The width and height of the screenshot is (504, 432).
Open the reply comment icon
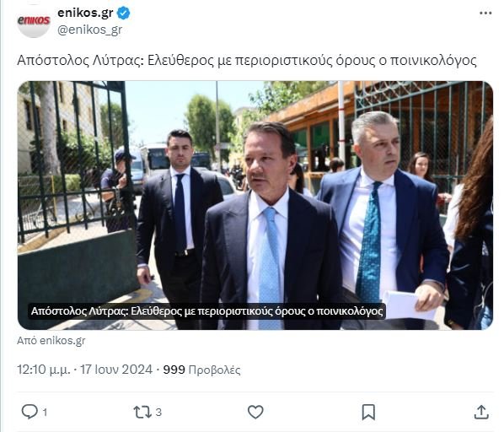pyautogui.click(x=29, y=412)
